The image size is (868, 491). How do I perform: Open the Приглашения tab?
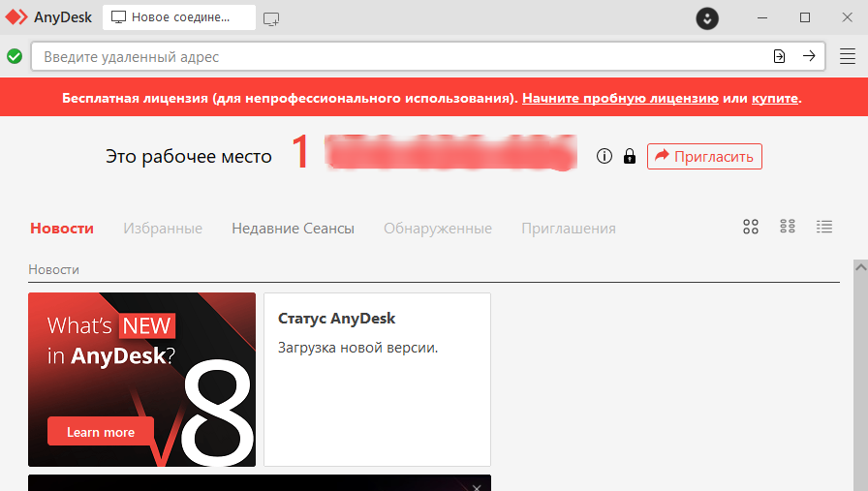pyautogui.click(x=569, y=228)
